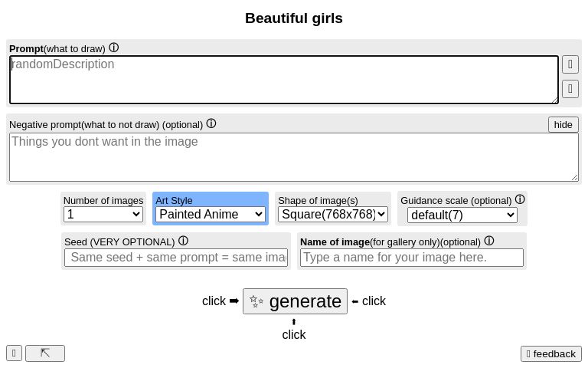Click the small square button at bottom left
The height and width of the screenshot is (368, 588).
(x=14, y=353)
